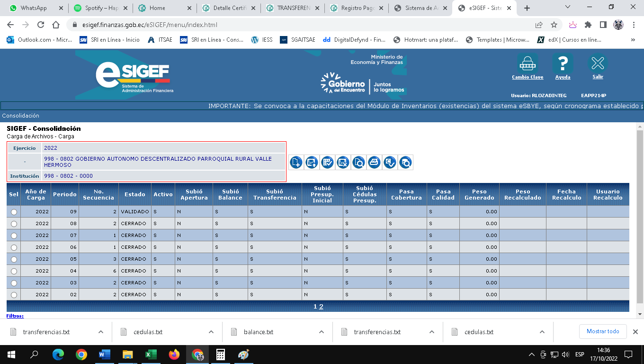This screenshot has width=644, height=364.
Task: Open the Consolidación menu
Action: pos(20,116)
